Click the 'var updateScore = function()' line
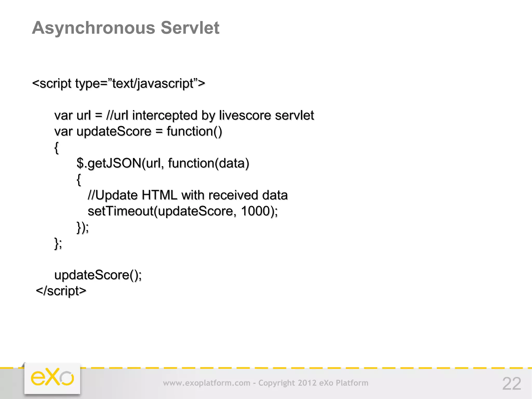 coord(138,131)
